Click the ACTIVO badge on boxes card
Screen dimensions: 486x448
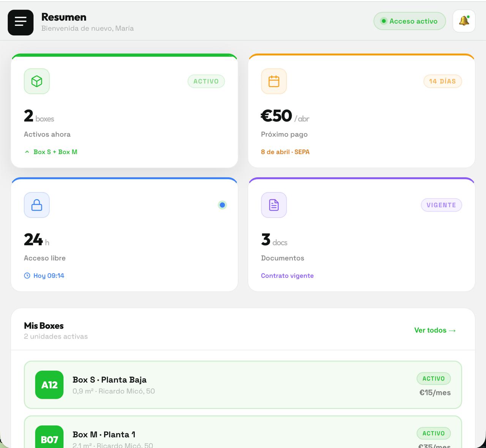click(206, 81)
